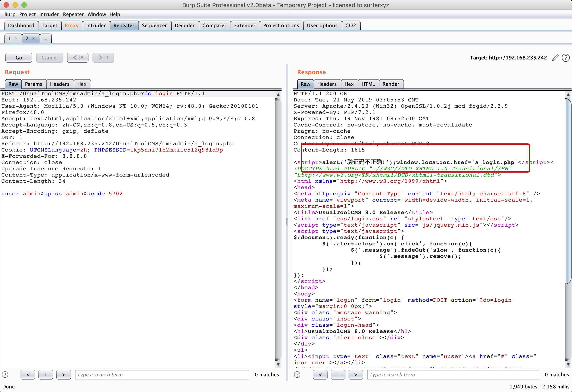Image resolution: width=572 pixels, height=392 pixels.
Task: Select Repeater tab 1
Action: tap(10, 38)
